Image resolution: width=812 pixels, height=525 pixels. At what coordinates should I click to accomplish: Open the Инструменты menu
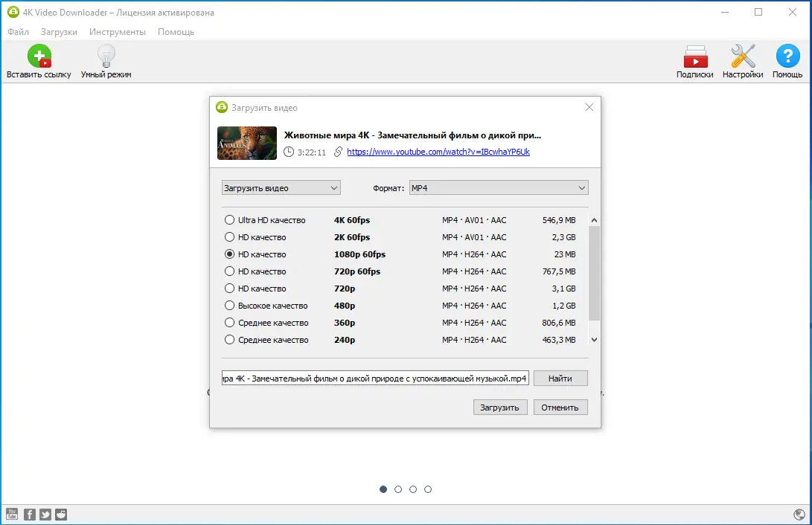tap(118, 31)
